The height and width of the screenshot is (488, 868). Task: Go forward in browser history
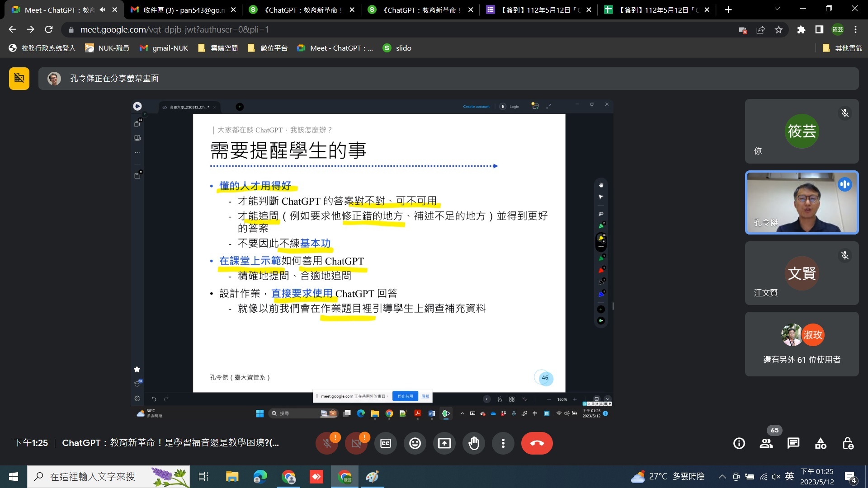pos(30,30)
